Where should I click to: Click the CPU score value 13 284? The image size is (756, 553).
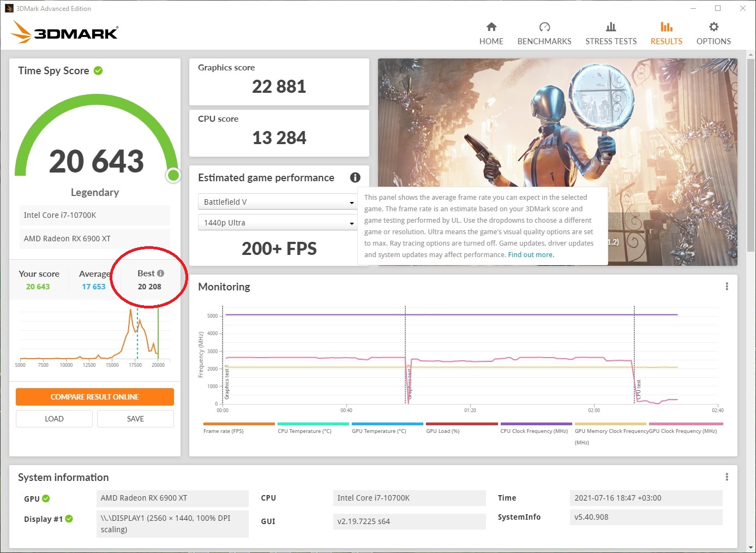[279, 138]
